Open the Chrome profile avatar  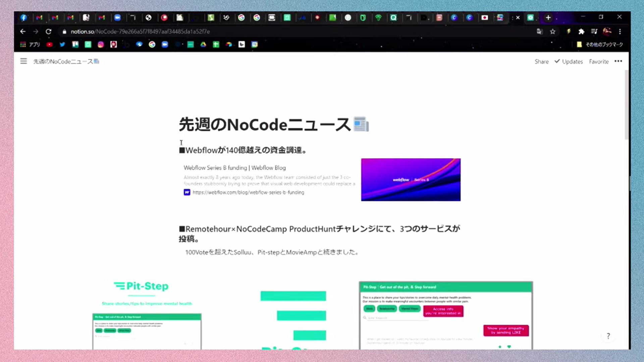607,32
